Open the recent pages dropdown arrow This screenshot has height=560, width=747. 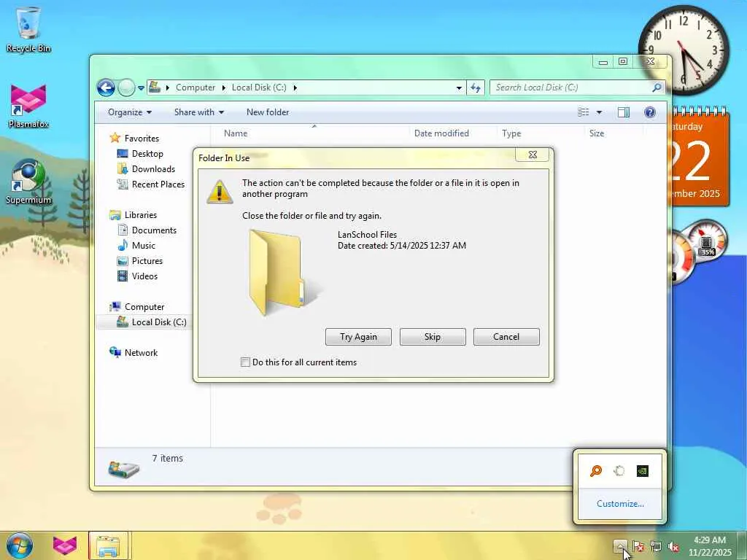pos(141,88)
